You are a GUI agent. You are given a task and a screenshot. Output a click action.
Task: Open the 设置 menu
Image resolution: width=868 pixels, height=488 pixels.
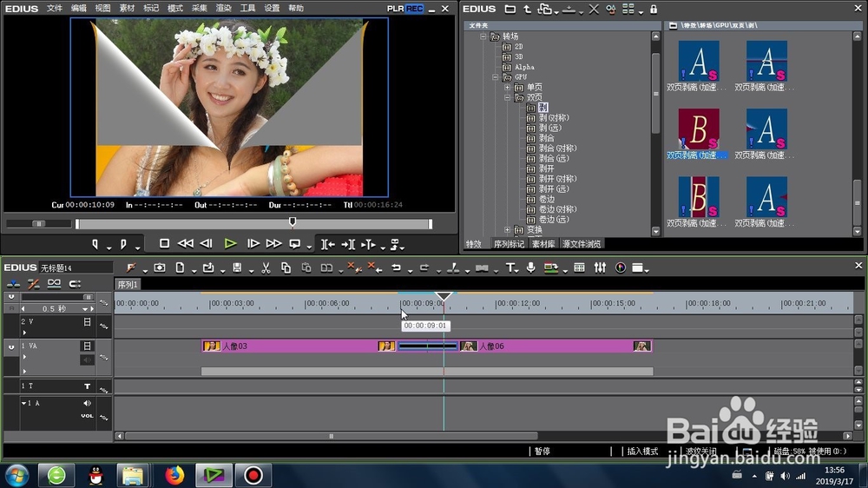point(271,9)
